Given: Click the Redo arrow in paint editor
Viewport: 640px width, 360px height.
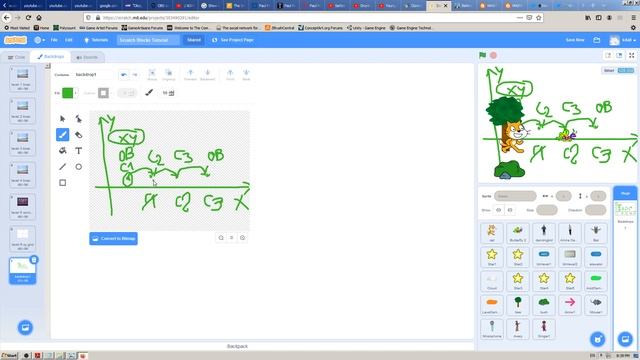Looking at the screenshot, I should pyautogui.click(x=134, y=74).
